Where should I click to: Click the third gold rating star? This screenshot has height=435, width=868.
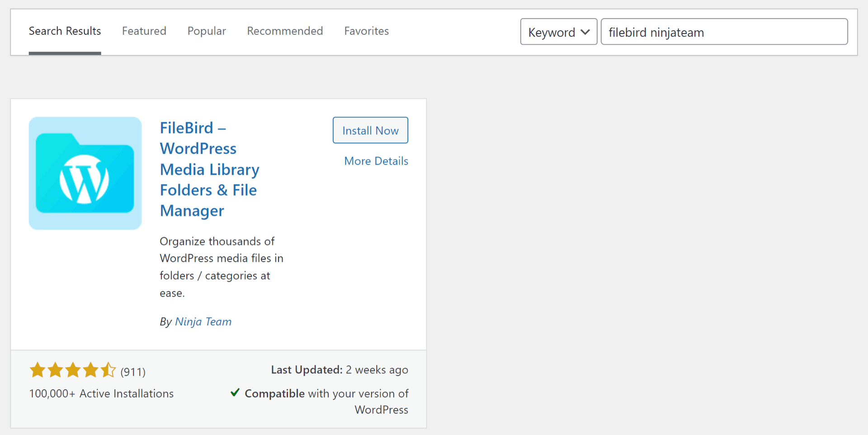pos(73,370)
